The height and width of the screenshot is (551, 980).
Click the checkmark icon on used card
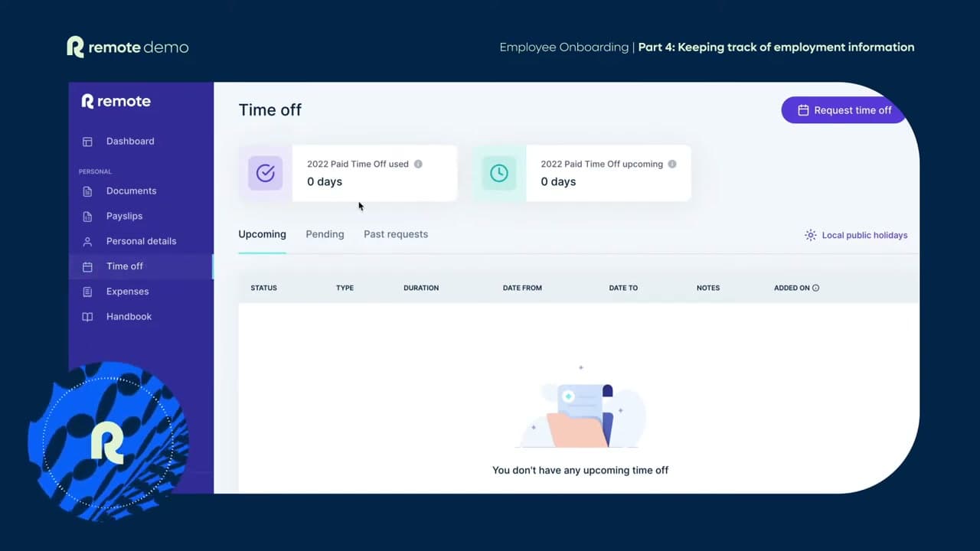265,173
